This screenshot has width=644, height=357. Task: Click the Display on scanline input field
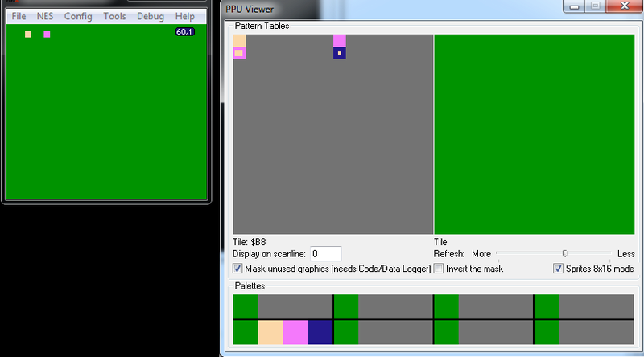[x=326, y=254]
